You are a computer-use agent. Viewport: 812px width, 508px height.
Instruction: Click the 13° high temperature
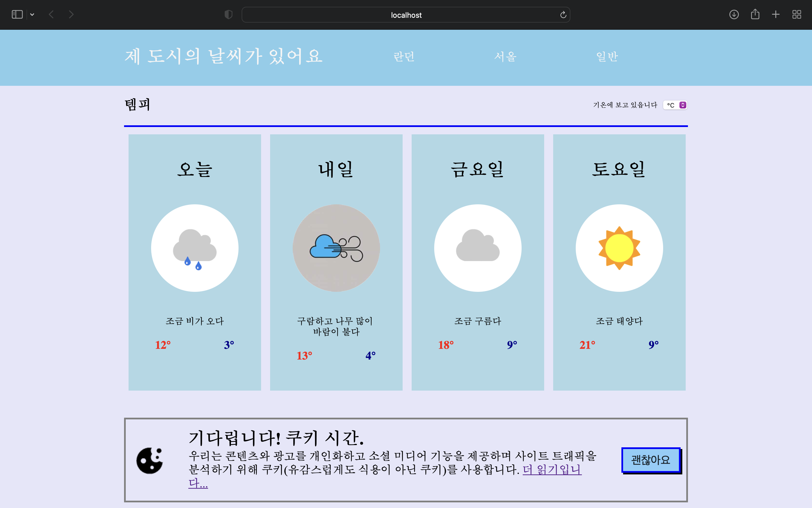coord(304,356)
